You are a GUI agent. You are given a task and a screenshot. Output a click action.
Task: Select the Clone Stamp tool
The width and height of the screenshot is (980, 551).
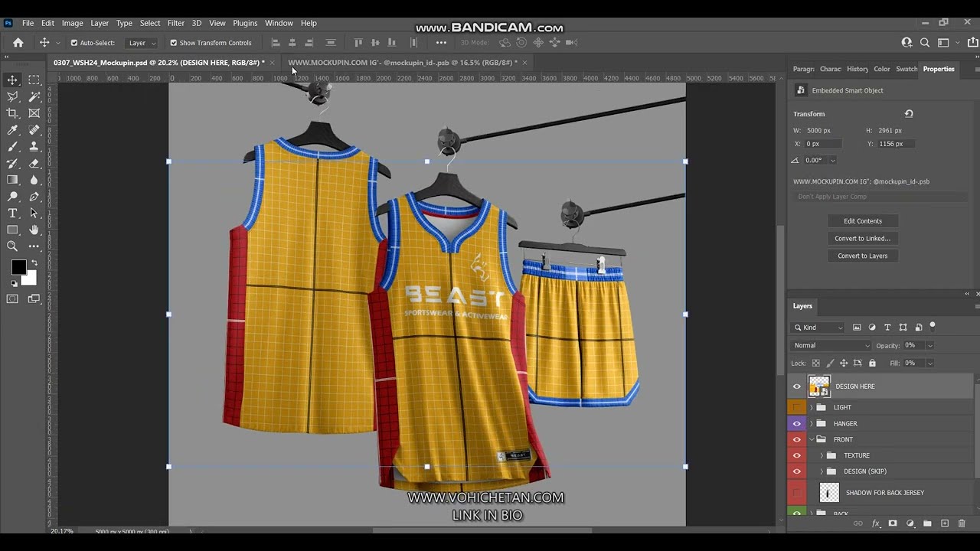[34, 146]
